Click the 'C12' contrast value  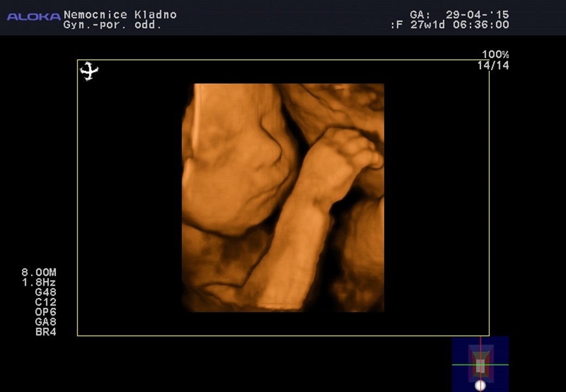[46, 302]
